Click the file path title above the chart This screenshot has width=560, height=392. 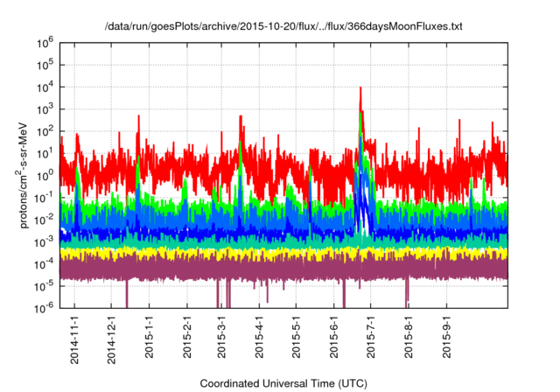tap(283, 26)
